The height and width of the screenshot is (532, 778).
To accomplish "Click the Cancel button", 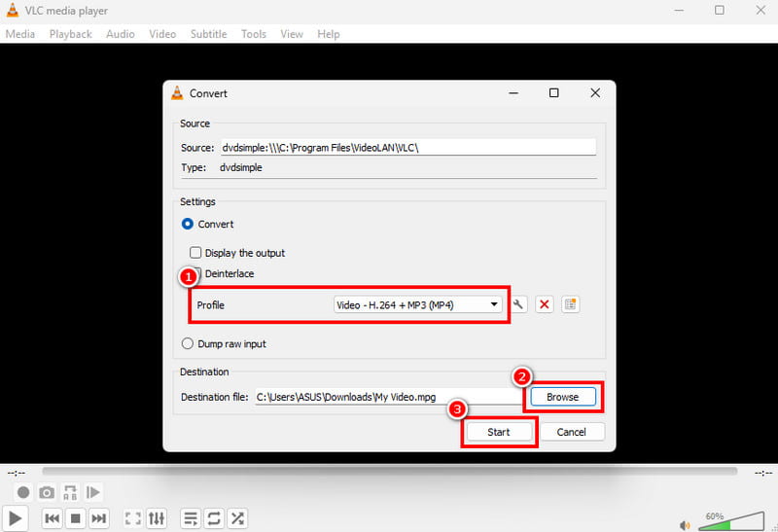I will [x=572, y=432].
